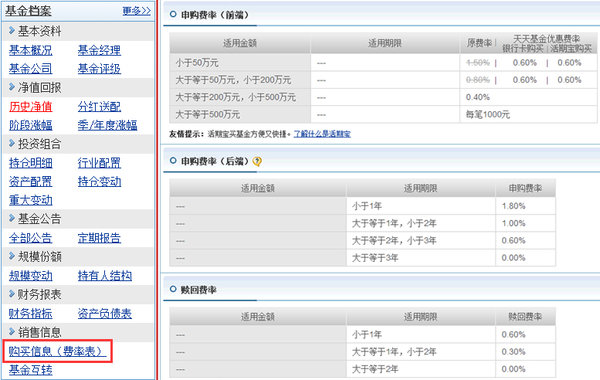Click 大于等于2年，小于3年 in the 后端 table
Viewport: 600px width, 380px height.
(394, 240)
